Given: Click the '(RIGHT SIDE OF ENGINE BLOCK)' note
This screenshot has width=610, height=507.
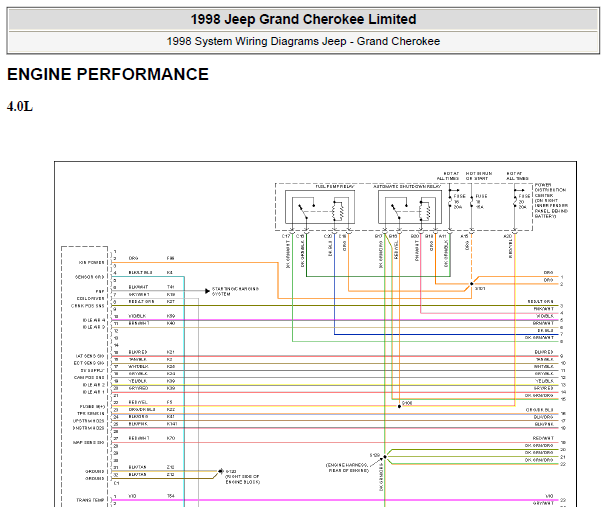Looking at the screenshot, I should click(242, 479).
